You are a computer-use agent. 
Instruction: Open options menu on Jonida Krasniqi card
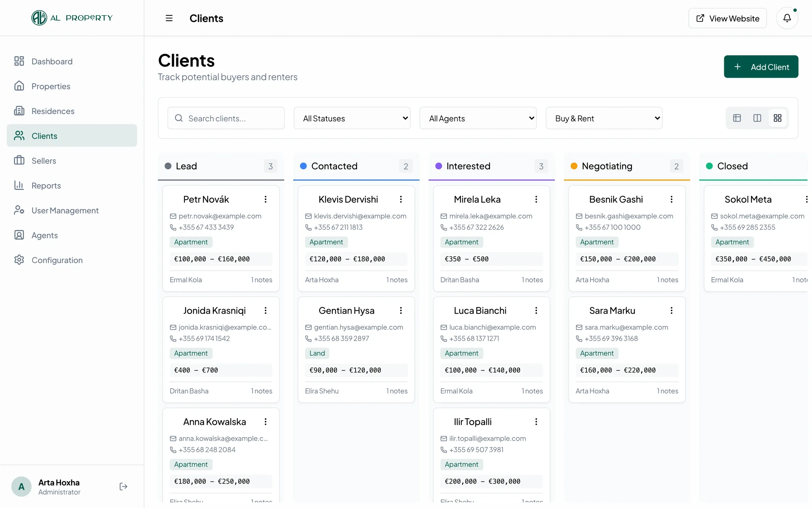click(265, 311)
